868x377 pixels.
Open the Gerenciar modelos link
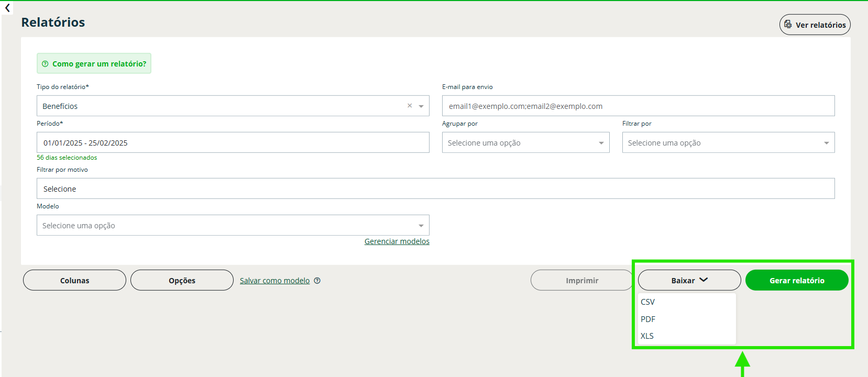point(397,241)
